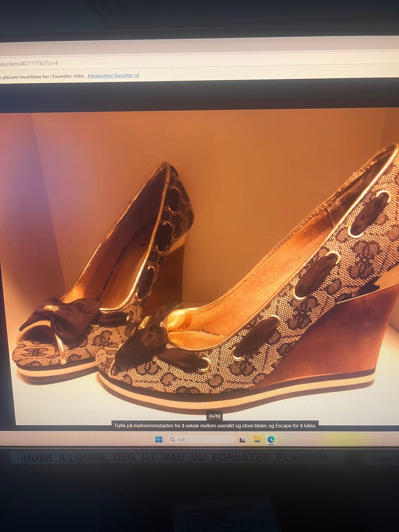Viewport: 399px width, 532px height.
Task: Open File Explorer from the taskbar
Action: tap(257, 440)
